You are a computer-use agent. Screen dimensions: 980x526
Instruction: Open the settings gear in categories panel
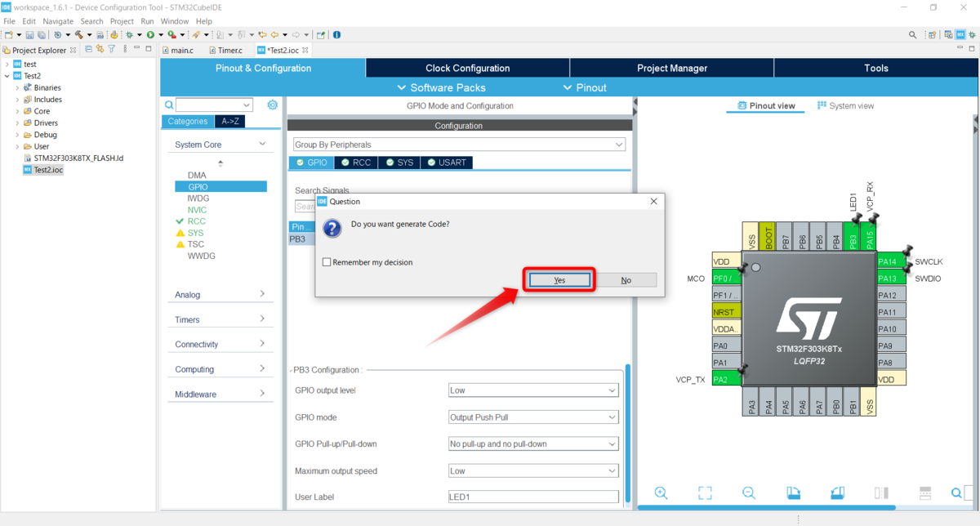point(273,105)
